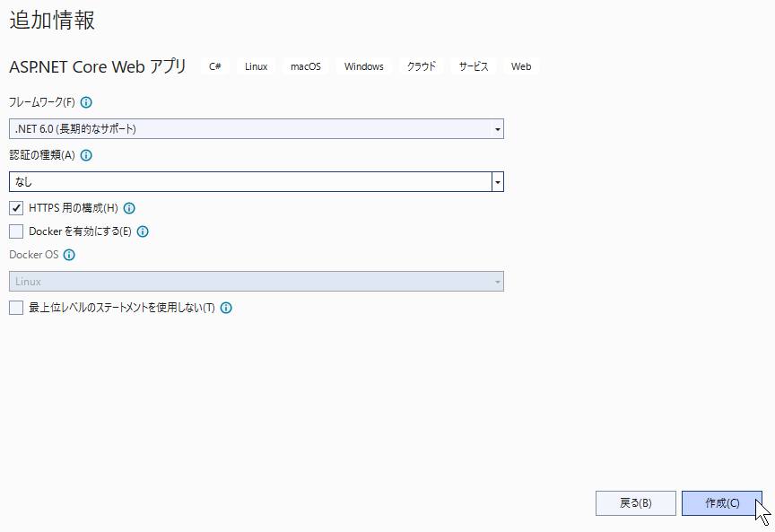Click the フレームワーク(F) label text
This screenshot has height=532, width=775.
point(42,102)
